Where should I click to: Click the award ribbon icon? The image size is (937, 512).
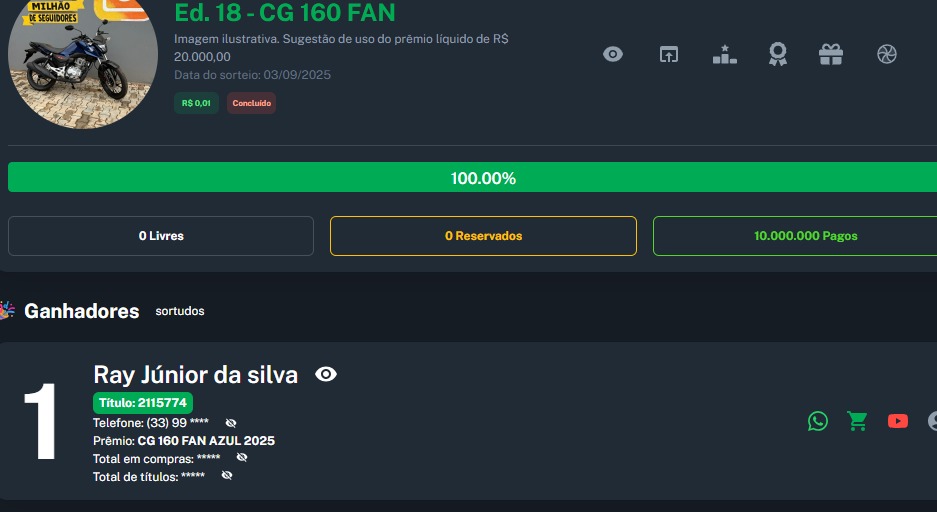click(x=777, y=54)
